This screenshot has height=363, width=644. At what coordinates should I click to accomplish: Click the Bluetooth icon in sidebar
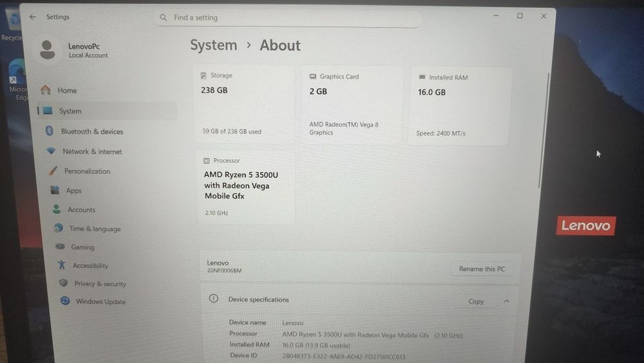click(50, 131)
